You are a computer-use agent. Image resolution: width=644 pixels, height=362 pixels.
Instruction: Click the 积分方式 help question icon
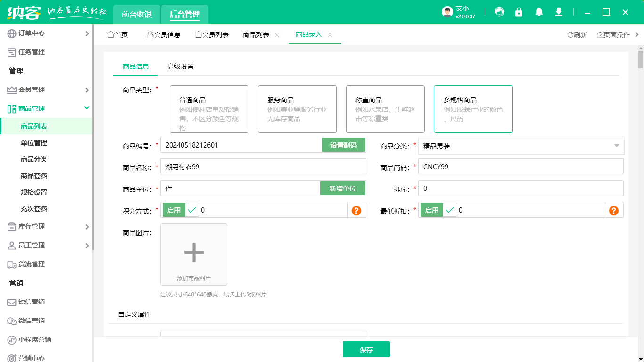(356, 211)
